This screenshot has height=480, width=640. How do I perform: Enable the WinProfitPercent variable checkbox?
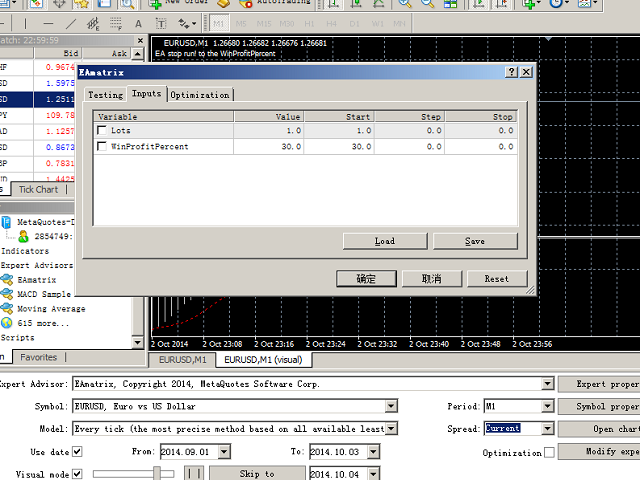tap(102, 146)
